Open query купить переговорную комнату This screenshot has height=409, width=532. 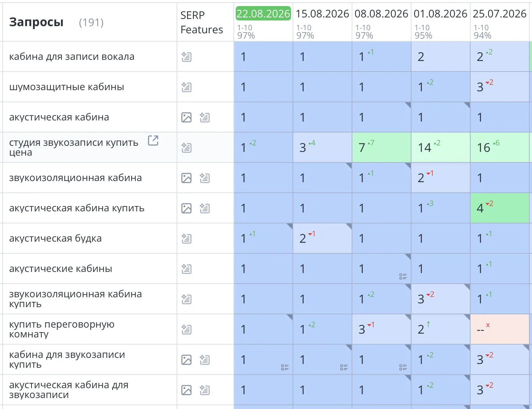click(x=62, y=329)
